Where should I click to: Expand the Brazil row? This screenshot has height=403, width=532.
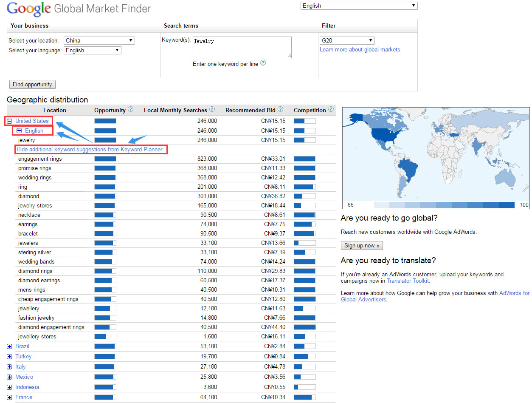click(x=9, y=346)
